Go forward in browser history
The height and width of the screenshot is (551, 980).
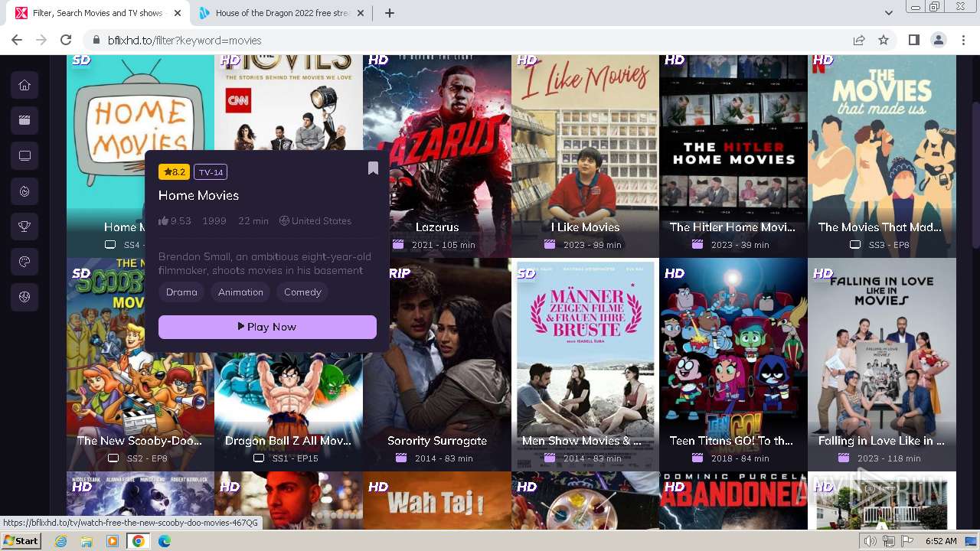41,40
